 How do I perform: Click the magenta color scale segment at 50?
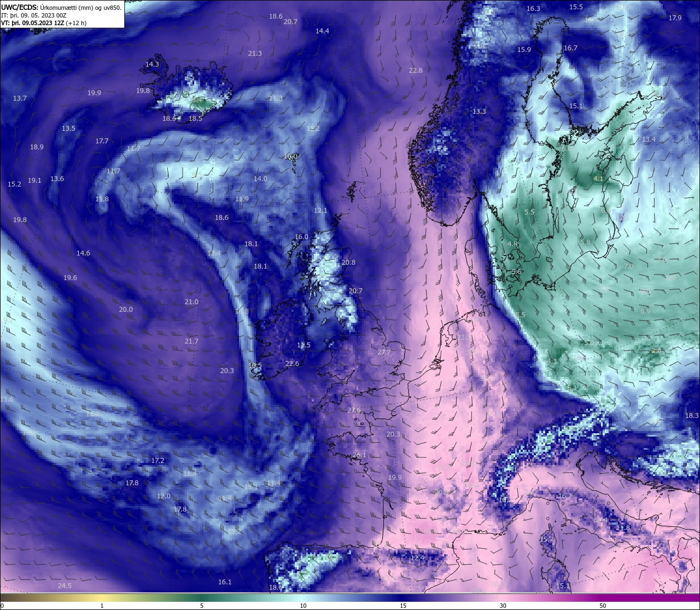coord(603,597)
